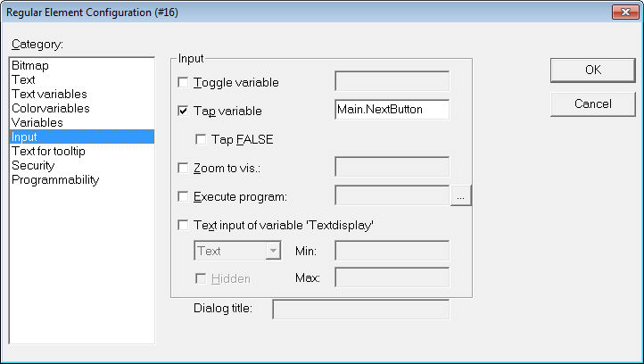Confirm with the OK button

pyautogui.click(x=592, y=70)
